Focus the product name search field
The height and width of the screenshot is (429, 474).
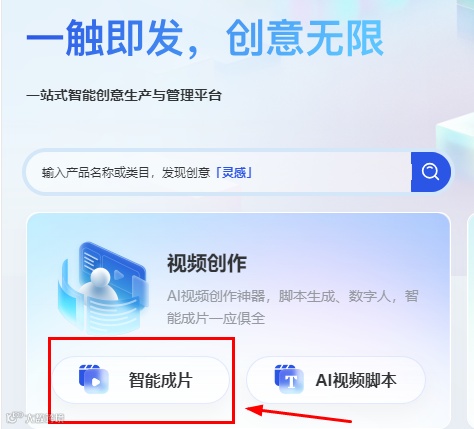click(x=217, y=172)
